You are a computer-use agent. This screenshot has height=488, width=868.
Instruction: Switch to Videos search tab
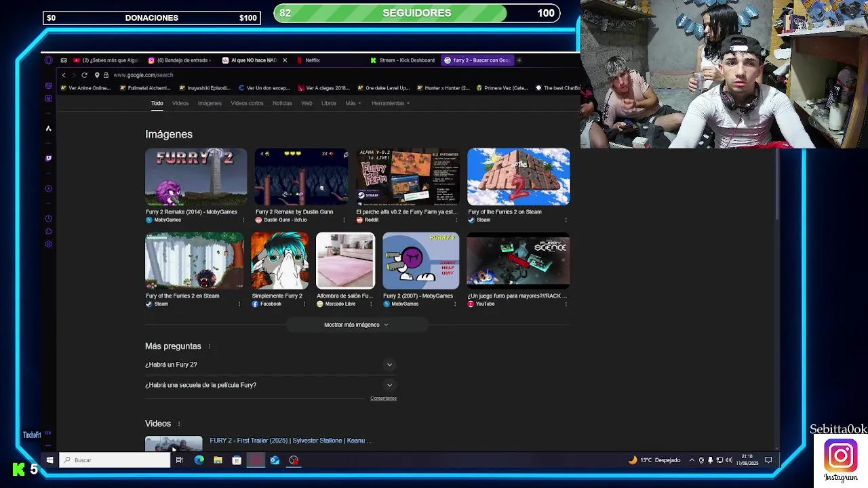click(x=180, y=103)
